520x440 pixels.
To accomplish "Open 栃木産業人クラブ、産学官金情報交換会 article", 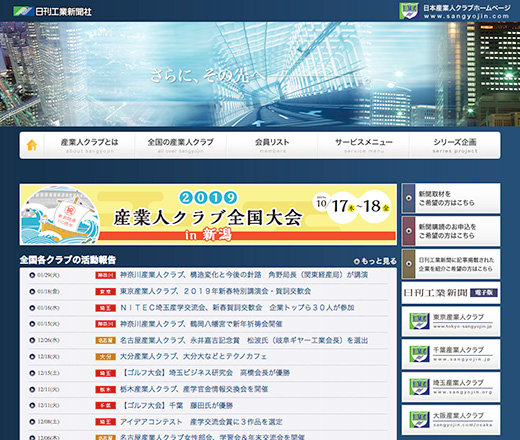I will 194,389.
